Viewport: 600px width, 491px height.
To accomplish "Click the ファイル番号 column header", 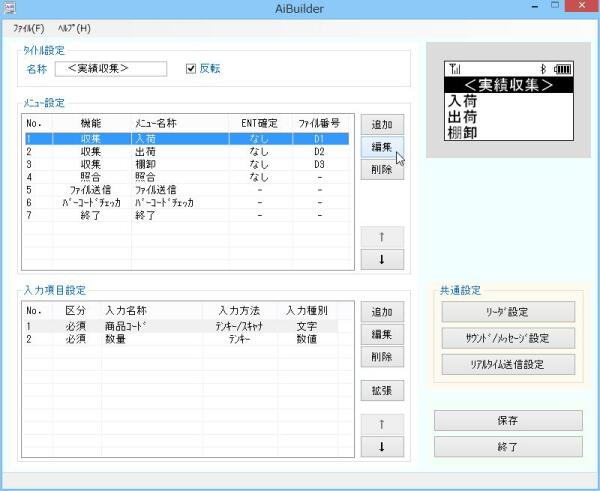I will pos(320,123).
